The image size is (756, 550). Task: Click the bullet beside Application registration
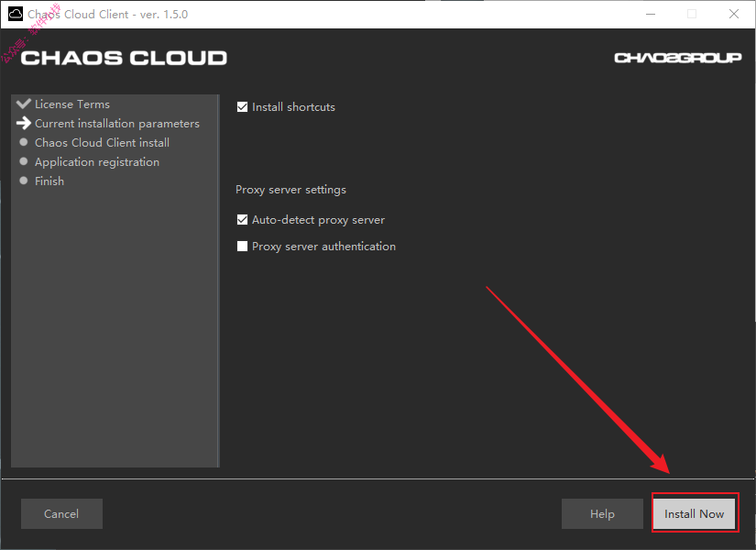pos(23,161)
